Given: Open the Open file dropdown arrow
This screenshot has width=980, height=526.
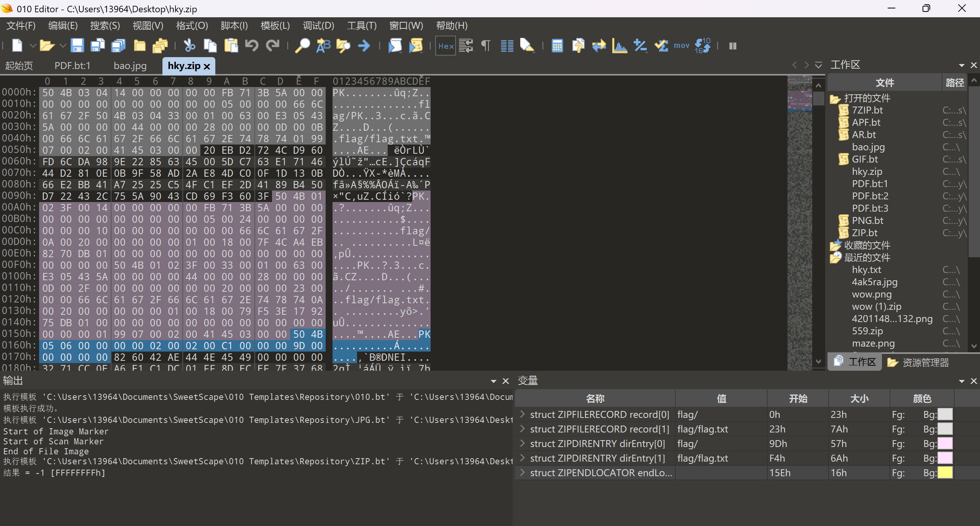Looking at the screenshot, I should click(63, 46).
